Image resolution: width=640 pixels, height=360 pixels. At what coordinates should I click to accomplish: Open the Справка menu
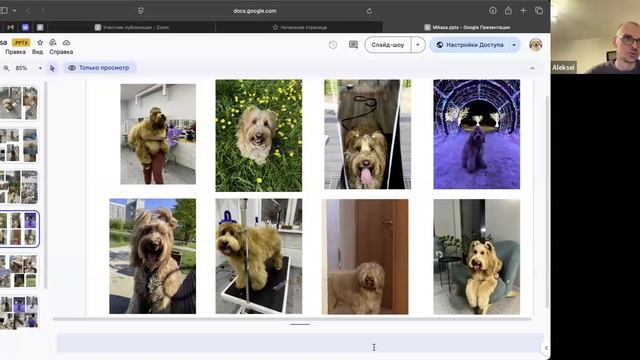[x=61, y=52]
